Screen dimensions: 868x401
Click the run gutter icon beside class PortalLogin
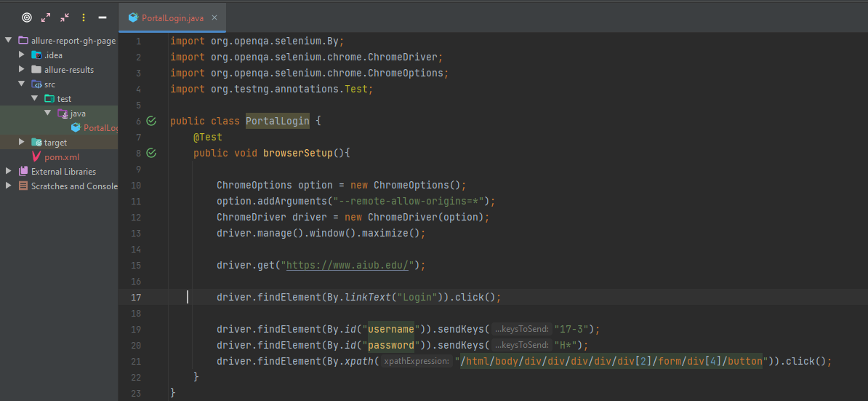[x=151, y=121]
